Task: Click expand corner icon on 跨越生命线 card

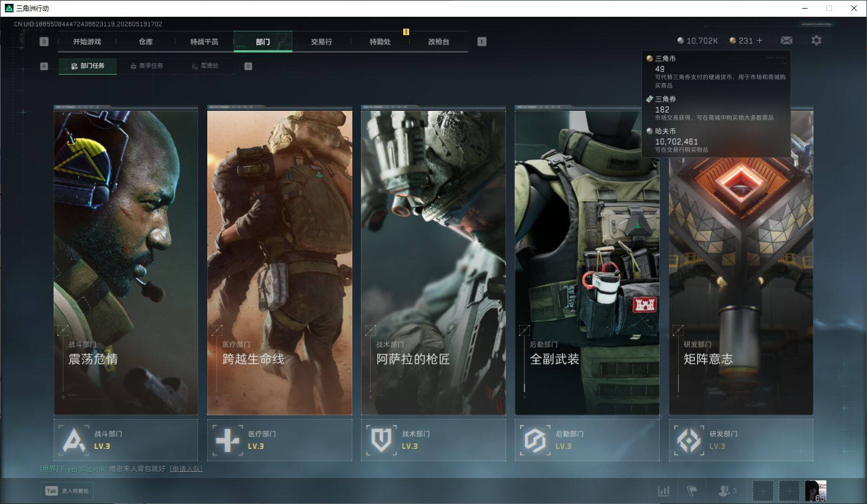Action: [x=216, y=330]
